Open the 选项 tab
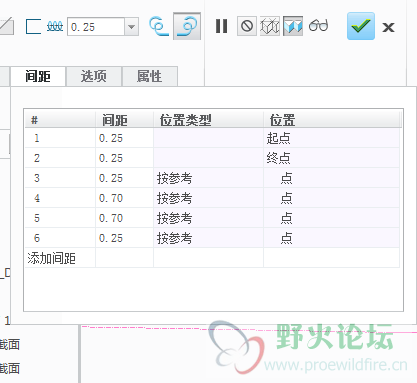 [x=94, y=76]
